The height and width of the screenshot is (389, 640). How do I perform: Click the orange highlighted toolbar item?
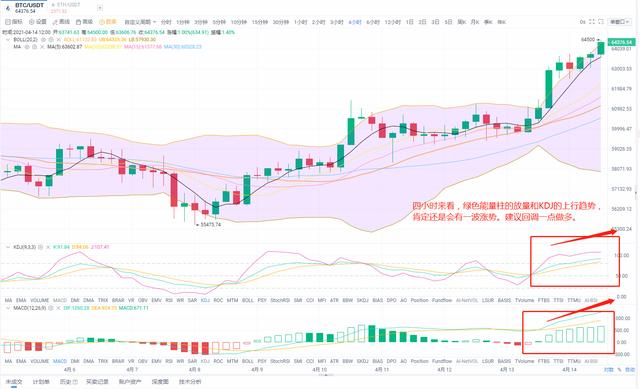pos(108,22)
